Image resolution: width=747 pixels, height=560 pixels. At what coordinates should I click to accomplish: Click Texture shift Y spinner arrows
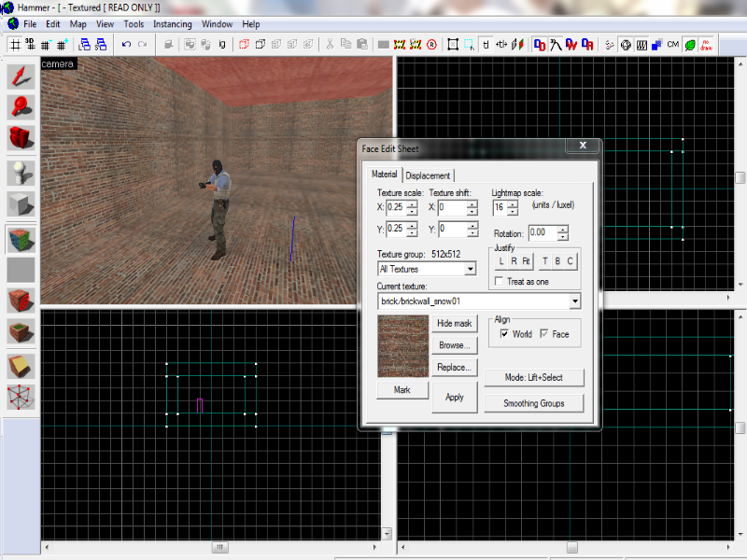[472, 229]
